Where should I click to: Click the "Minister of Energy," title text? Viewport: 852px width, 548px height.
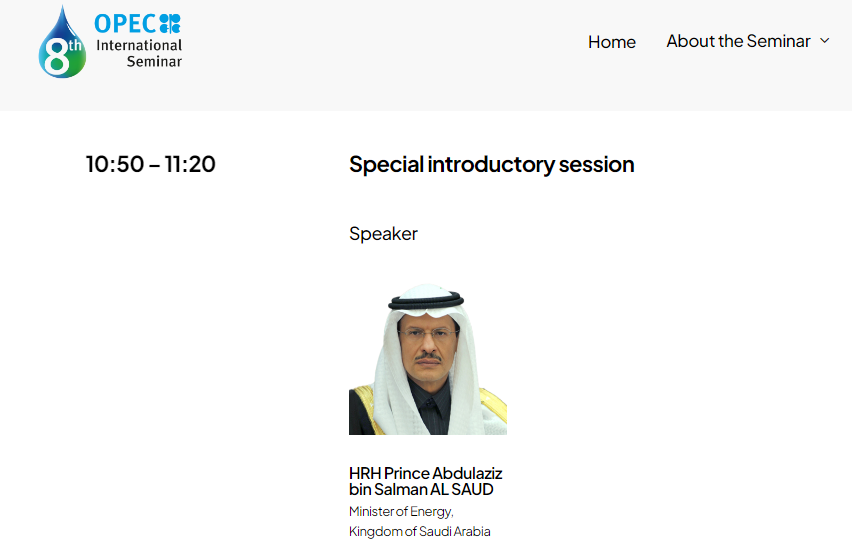(401, 511)
